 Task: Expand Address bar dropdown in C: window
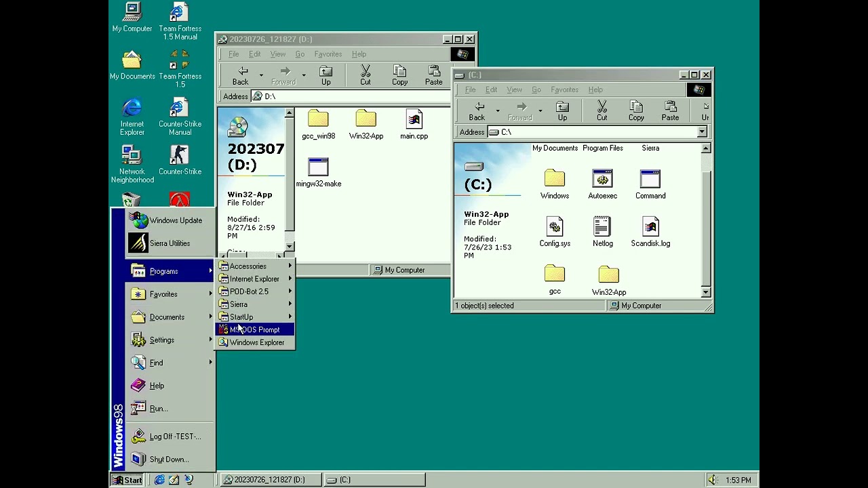702,132
